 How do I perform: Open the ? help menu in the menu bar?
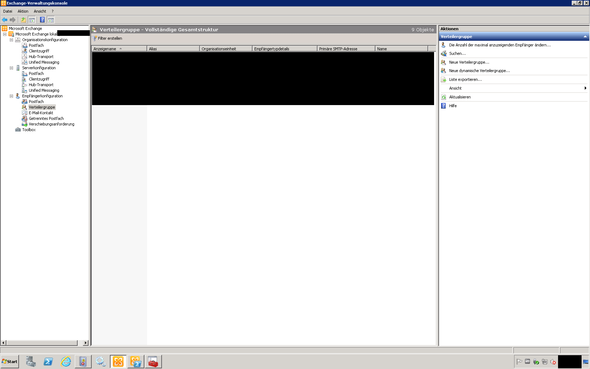point(52,11)
